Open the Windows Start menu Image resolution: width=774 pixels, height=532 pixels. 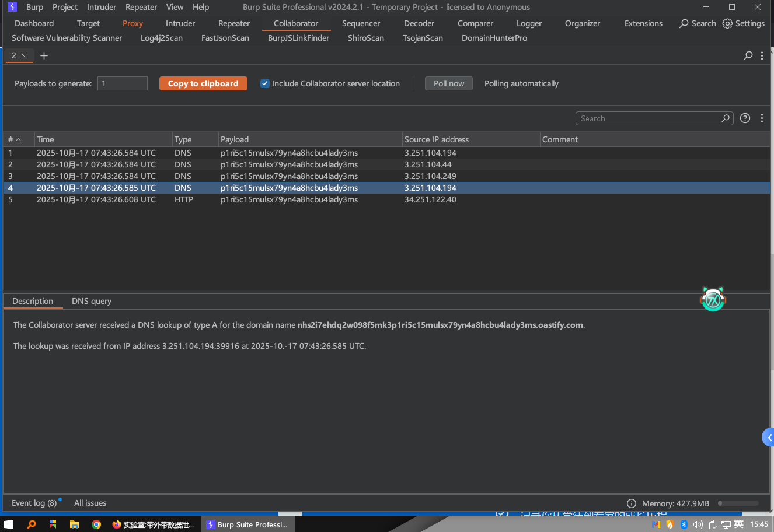[9, 524]
